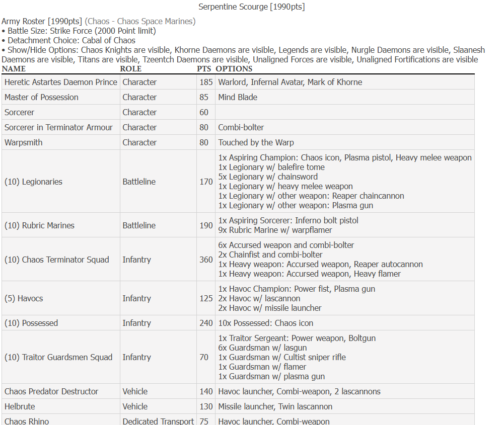The image size is (504, 425).
Task: Click '2x Havoc w/ lascannon' line
Action: (x=259, y=299)
